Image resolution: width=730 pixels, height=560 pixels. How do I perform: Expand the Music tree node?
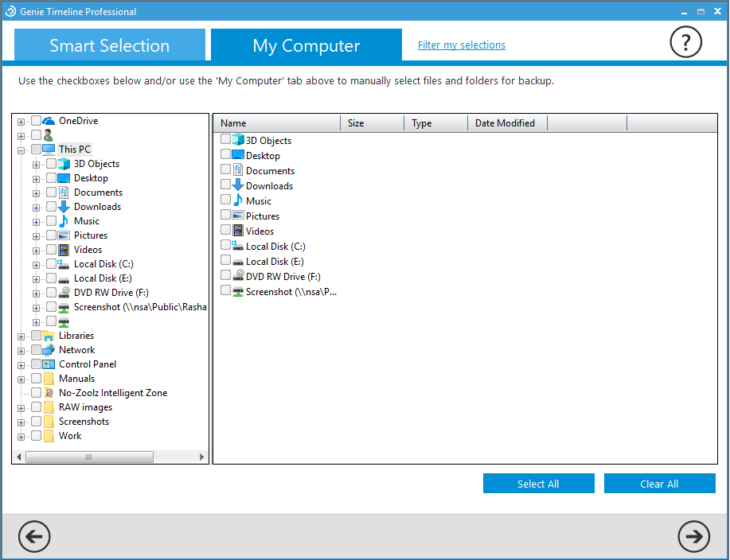pyautogui.click(x=36, y=222)
